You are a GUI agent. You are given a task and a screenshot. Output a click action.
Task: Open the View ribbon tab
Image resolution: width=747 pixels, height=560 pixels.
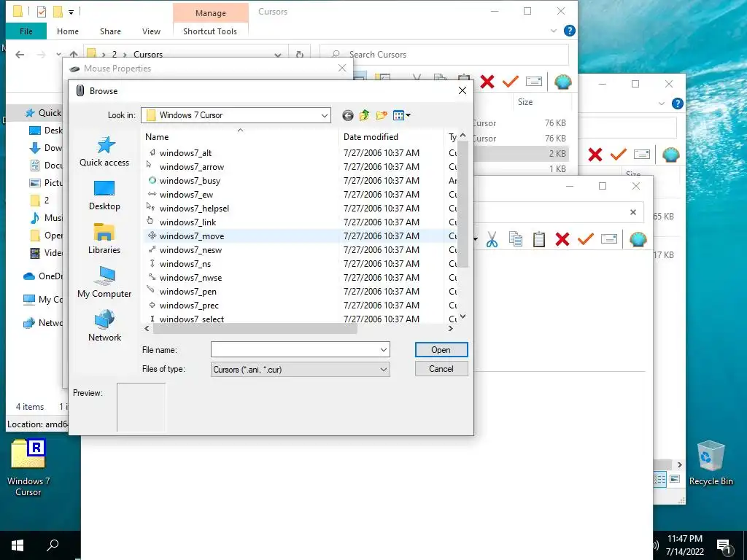pyautogui.click(x=151, y=31)
